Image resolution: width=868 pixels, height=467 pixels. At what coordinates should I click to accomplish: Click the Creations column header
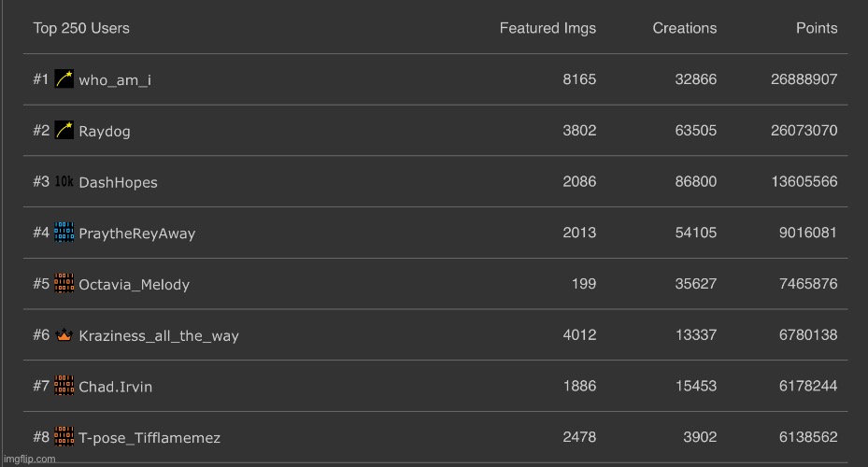(684, 28)
